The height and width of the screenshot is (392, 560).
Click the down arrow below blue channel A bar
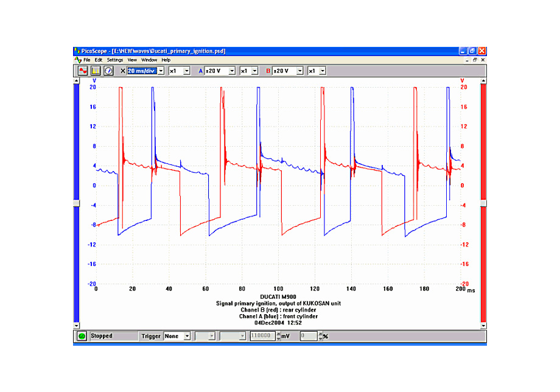coord(77,326)
